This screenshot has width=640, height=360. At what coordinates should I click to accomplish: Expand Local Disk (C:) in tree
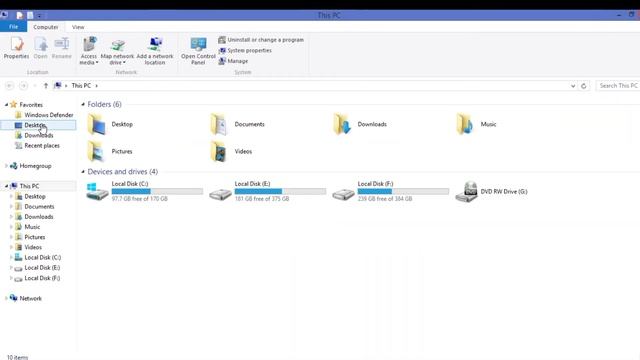pos(11,258)
